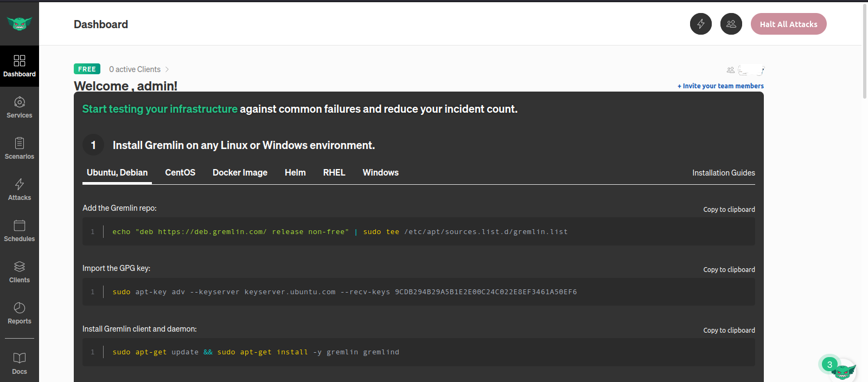
Task: Copy the GPG key command to clipboard
Action: pyautogui.click(x=729, y=269)
